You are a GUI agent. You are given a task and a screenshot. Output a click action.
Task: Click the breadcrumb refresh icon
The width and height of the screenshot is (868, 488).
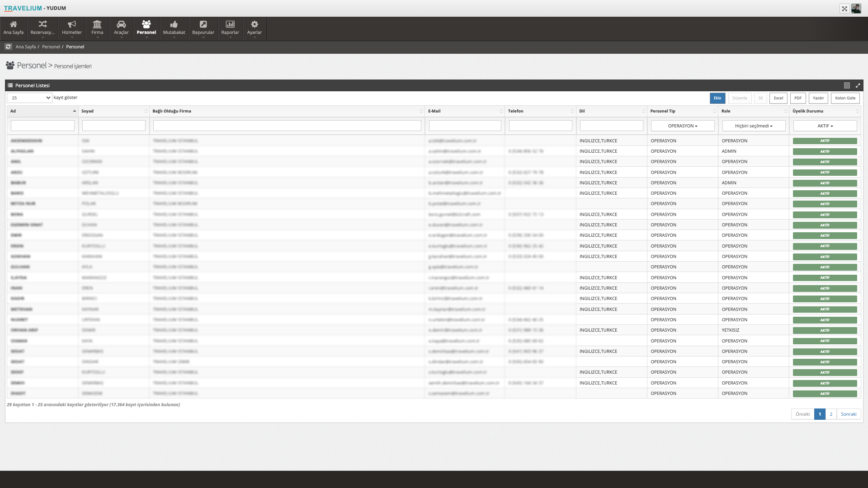8,47
